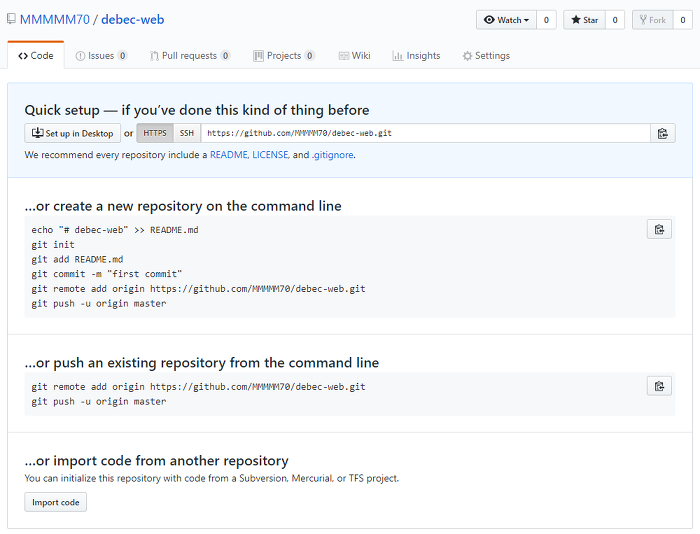Switch to the Issues tab
The height and width of the screenshot is (534, 700).
click(x=101, y=56)
